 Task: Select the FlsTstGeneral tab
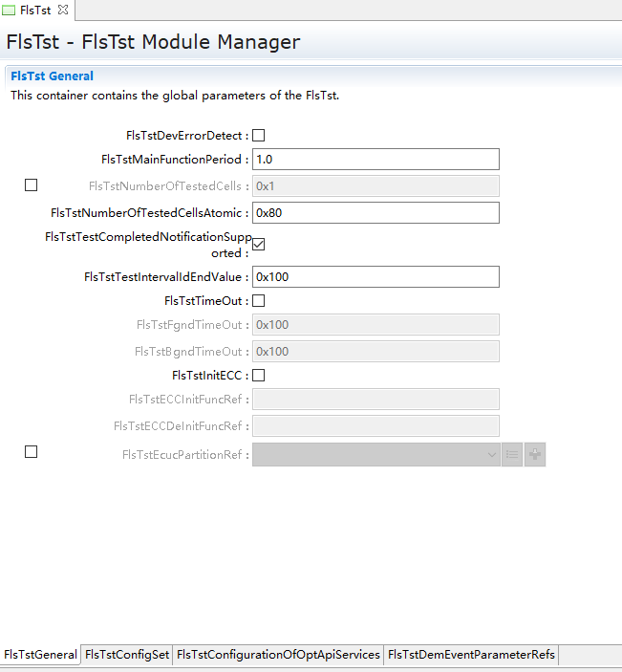point(40,655)
